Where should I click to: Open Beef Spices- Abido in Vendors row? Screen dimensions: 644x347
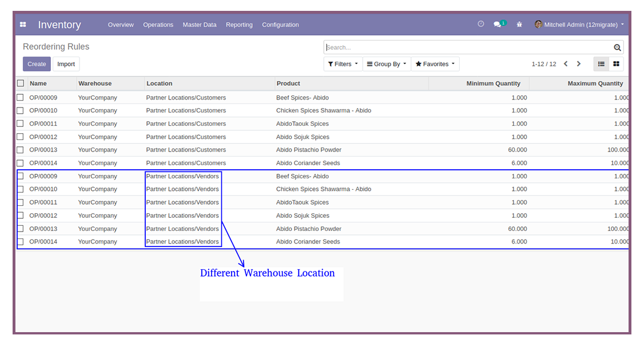click(303, 176)
